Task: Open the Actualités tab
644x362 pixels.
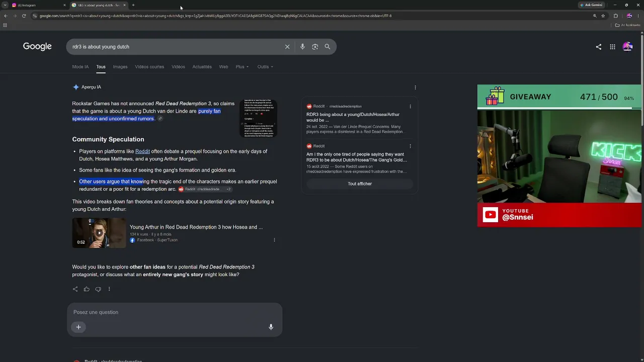Action: 202,67
